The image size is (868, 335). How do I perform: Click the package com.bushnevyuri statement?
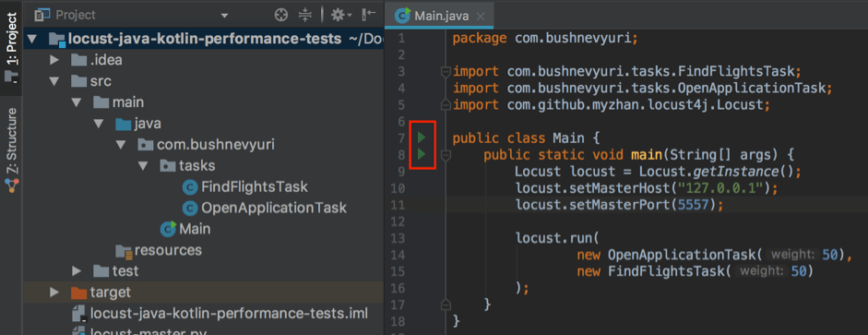click(x=545, y=38)
